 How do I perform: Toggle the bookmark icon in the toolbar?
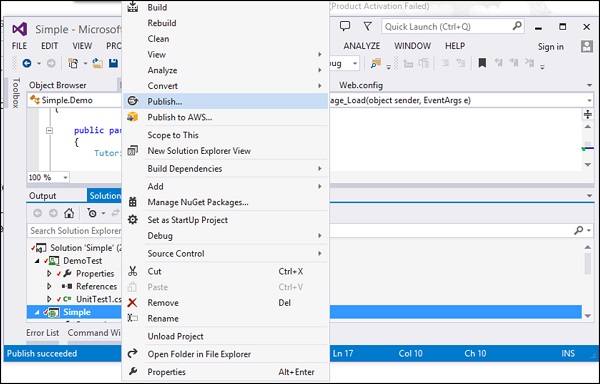482,63
